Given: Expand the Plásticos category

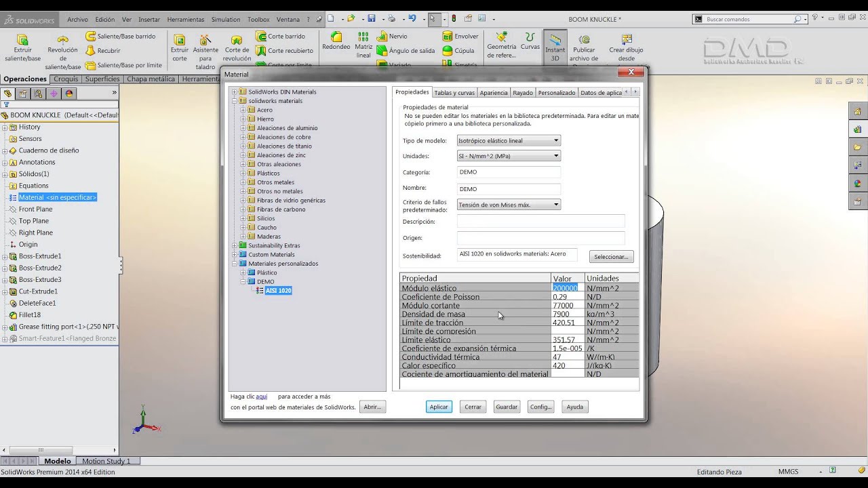Looking at the screenshot, I should 243,174.
